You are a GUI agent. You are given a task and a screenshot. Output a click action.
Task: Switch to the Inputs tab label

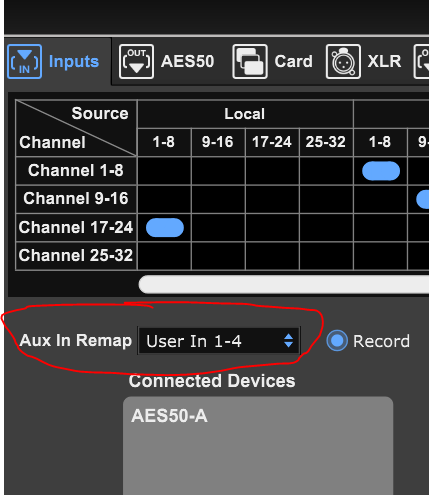(x=74, y=61)
